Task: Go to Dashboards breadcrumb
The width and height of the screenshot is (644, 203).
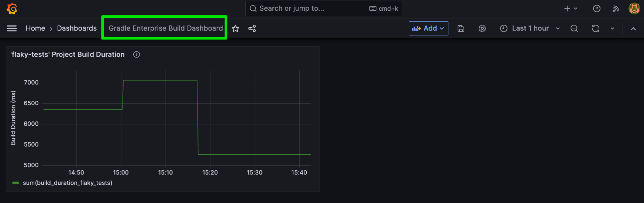Action: pyautogui.click(x=77, y=28)
